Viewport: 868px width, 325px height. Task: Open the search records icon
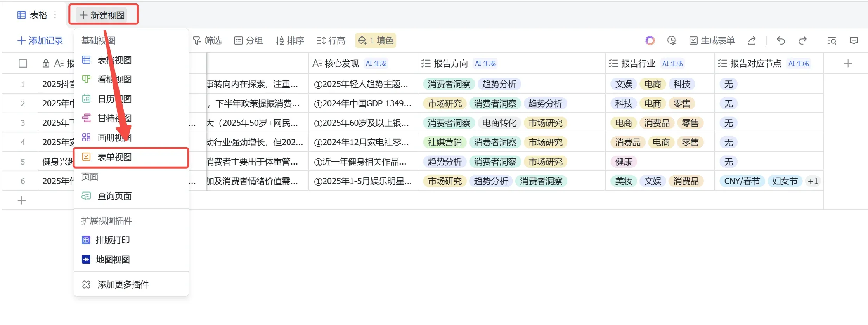[832, 41]
